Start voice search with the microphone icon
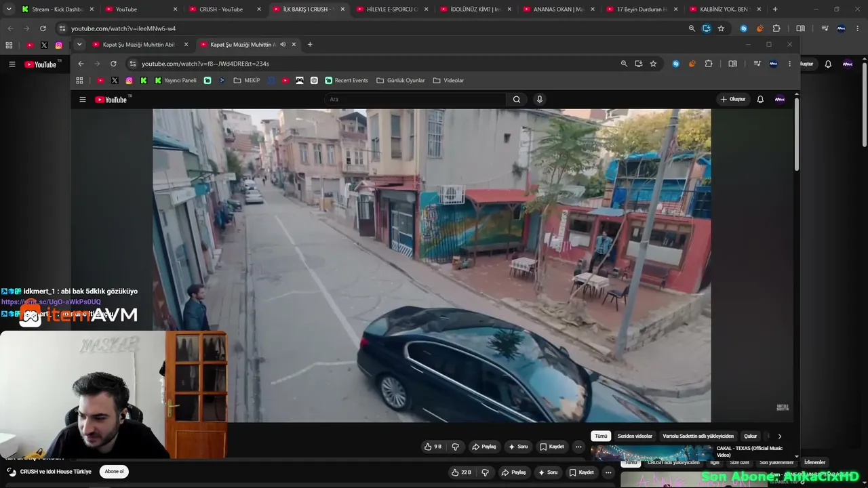 (x=540, y=100)
